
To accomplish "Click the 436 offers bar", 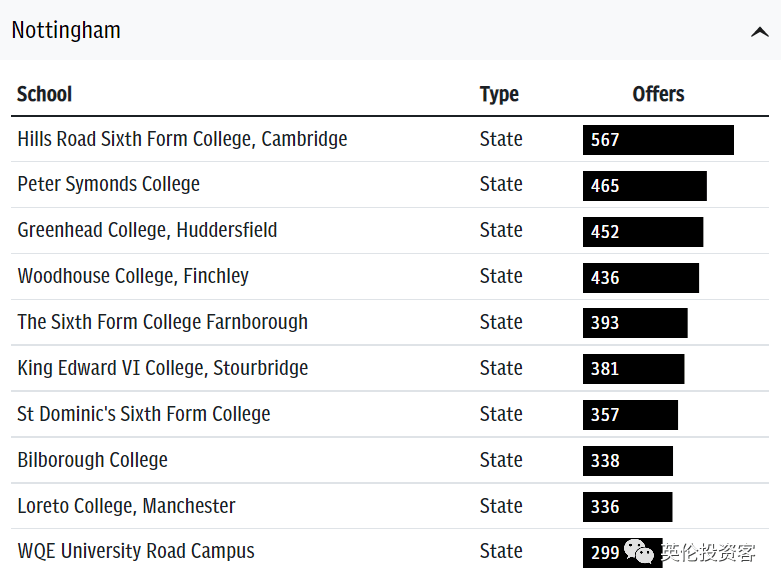I will tap(640, 278).
